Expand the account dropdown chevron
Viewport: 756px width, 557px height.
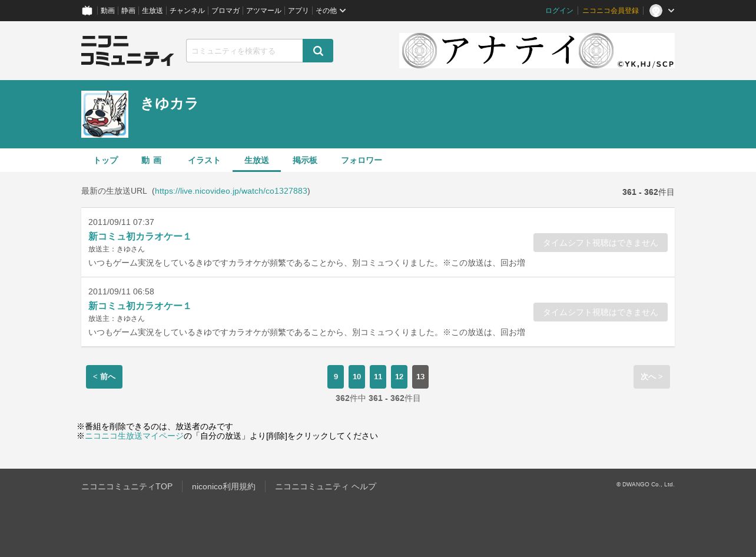[671, 11]
